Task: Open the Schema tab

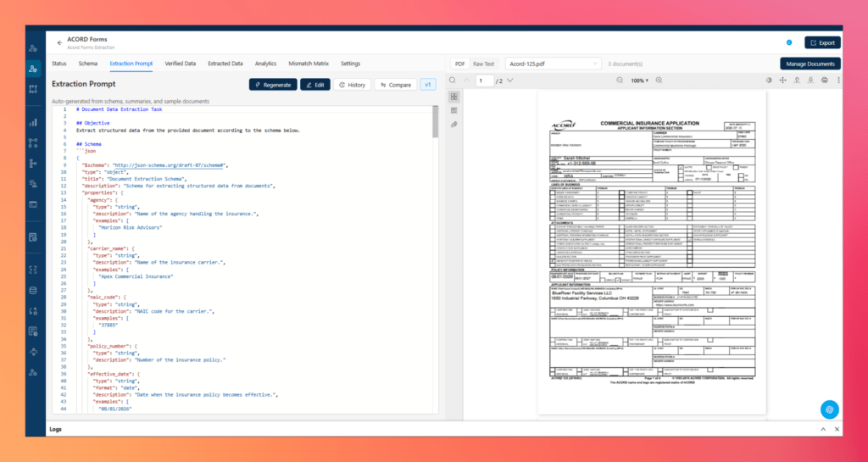Action: [88, 64]
